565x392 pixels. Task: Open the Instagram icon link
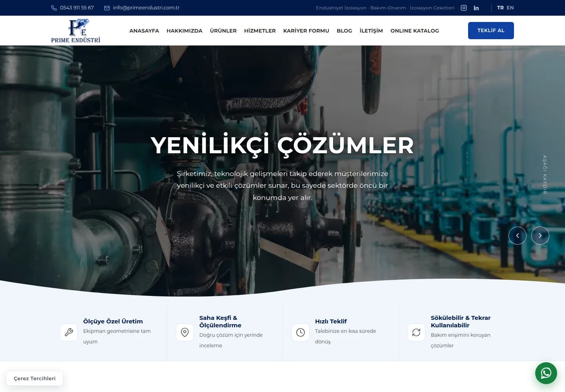pos(464,8)
